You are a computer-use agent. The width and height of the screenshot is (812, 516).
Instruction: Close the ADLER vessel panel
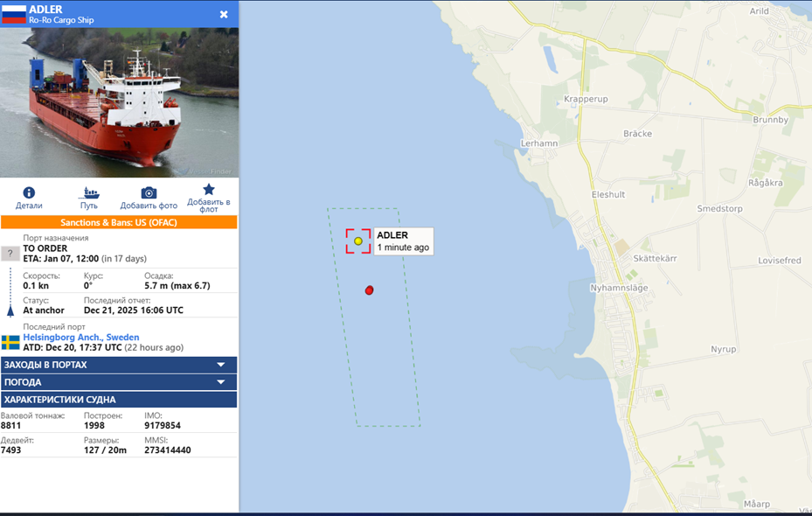click(x=224, y=15)
